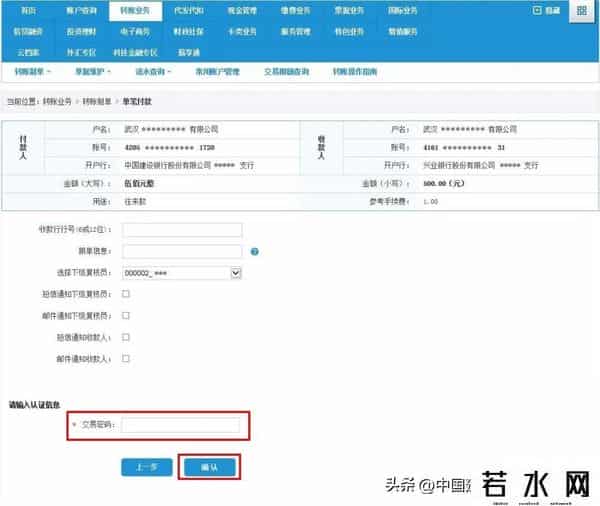Click the 上一步 previous step button
Viewport: 600px width, 506px height.
point(146,467)
